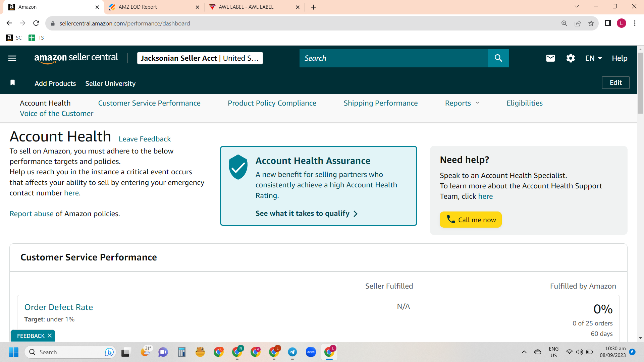Click Call me now button
The image size is (644, 362).
tap(471, 220)
